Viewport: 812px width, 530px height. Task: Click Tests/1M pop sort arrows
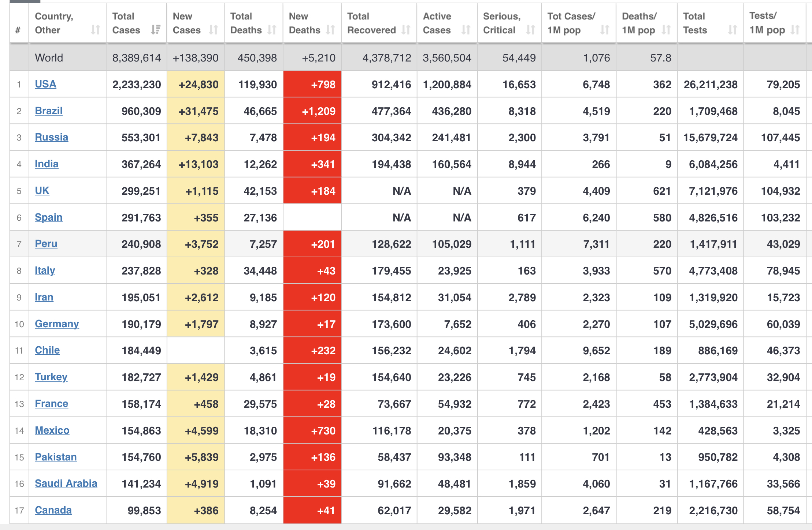click(x=795, y=30)
